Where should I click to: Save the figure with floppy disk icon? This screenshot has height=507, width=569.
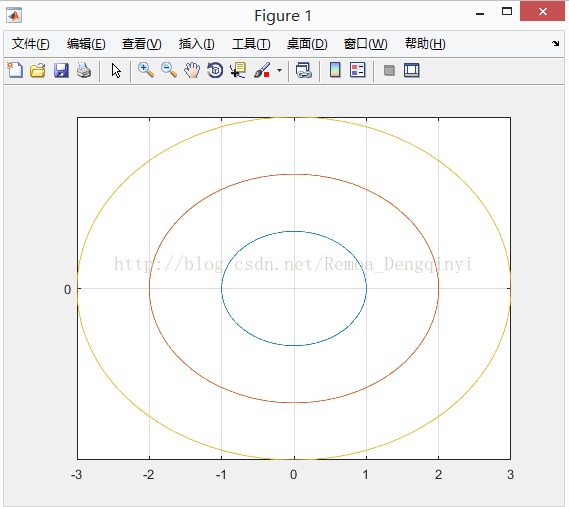61,70
